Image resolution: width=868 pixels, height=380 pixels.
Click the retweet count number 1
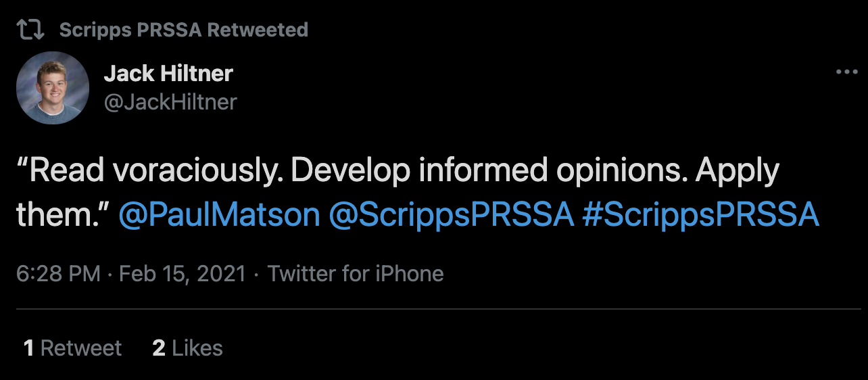click(x=28, y=348)
